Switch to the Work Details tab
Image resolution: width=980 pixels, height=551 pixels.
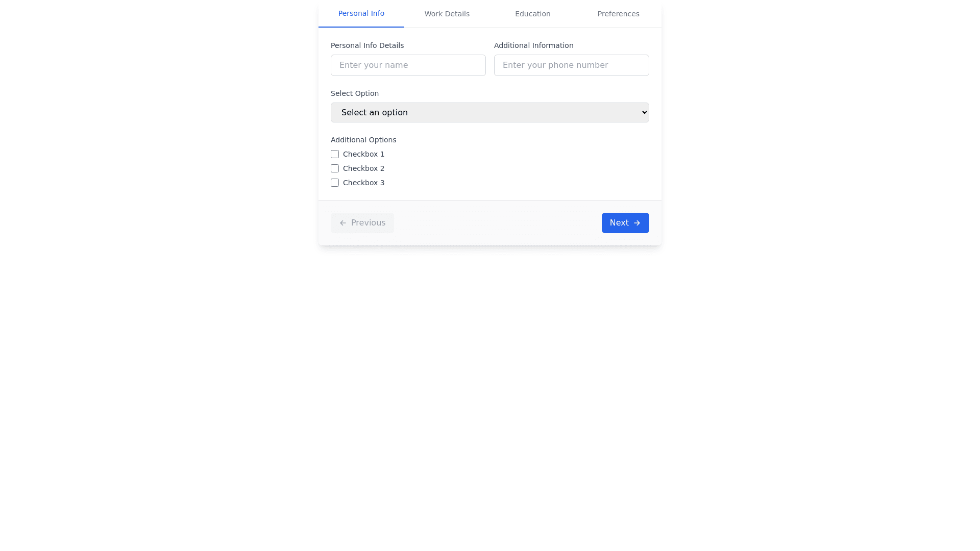click(447, 14)
